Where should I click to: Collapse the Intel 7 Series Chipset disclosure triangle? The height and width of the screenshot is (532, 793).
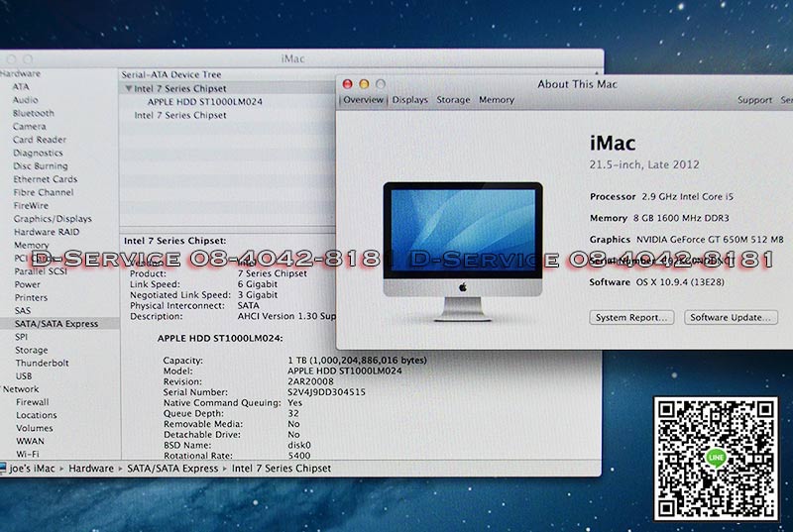click(x=129, y=88)
